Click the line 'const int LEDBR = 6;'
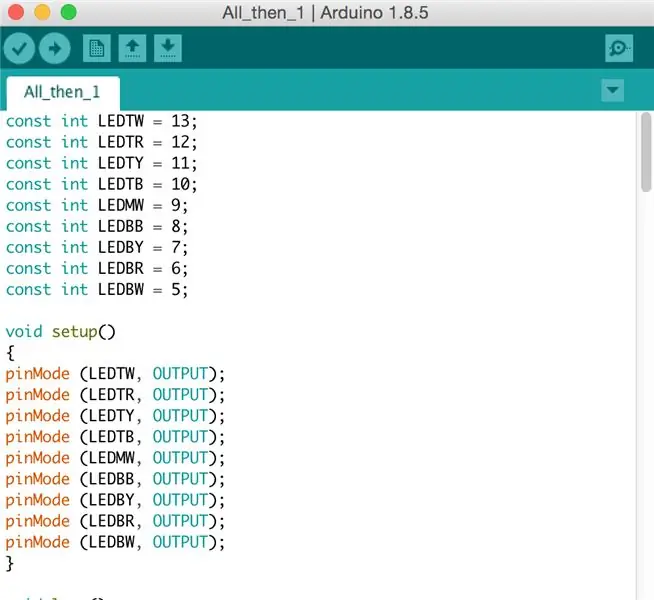This screenshot has height=600, width=654. click(x=97, y=269)
